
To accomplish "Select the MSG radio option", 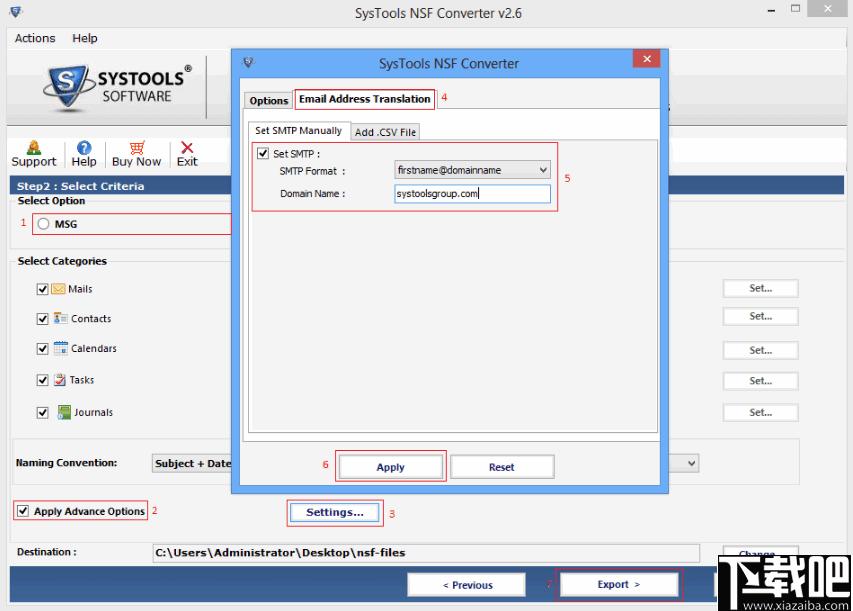I will coord(44,224).
